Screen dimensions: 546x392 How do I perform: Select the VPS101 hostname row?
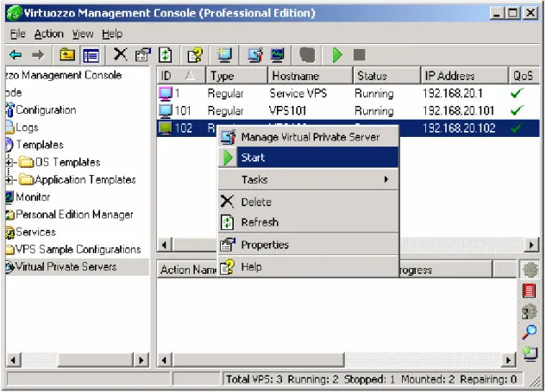(348, 110)
